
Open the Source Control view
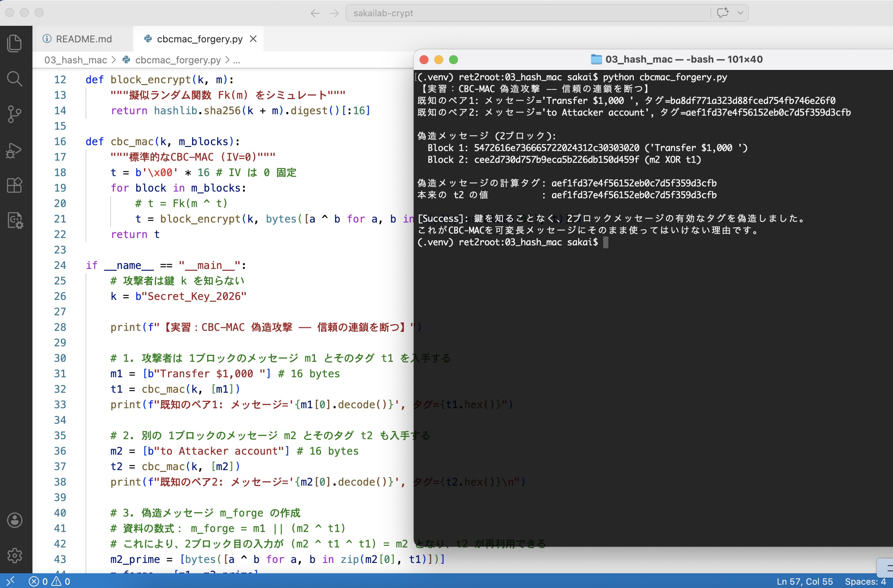click(15, 114)
